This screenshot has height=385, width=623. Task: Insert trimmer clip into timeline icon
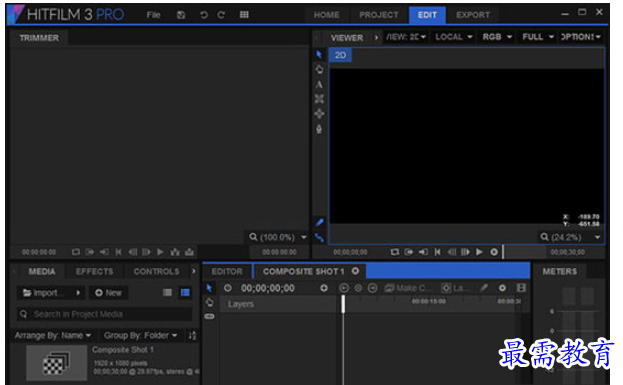[175, 252]
